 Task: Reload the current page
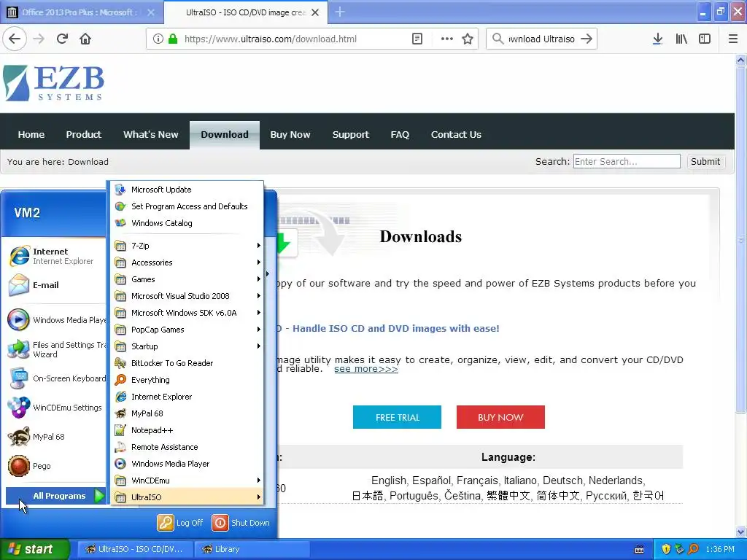(x=62, y=39)
